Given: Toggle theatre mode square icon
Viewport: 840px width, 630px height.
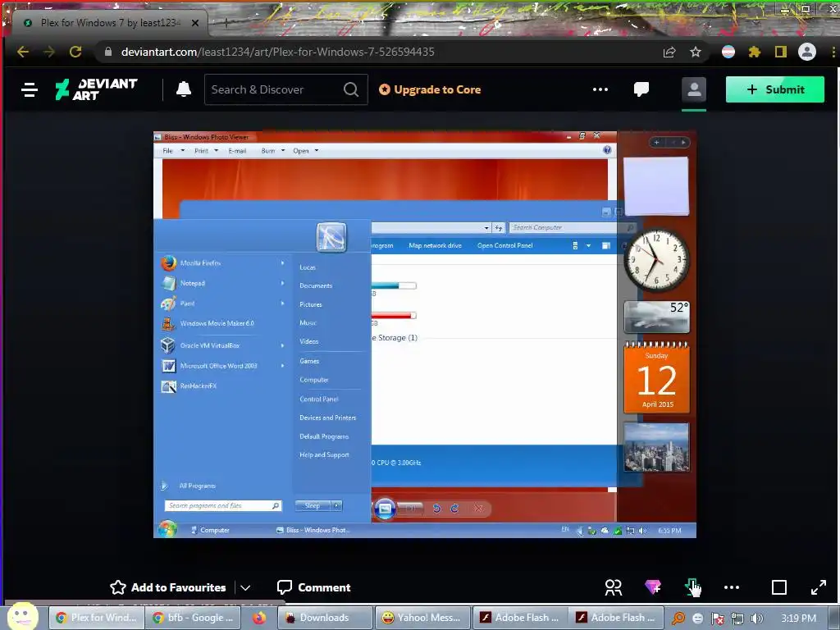Looking at the screenshot, I should (x=779, y=587).
